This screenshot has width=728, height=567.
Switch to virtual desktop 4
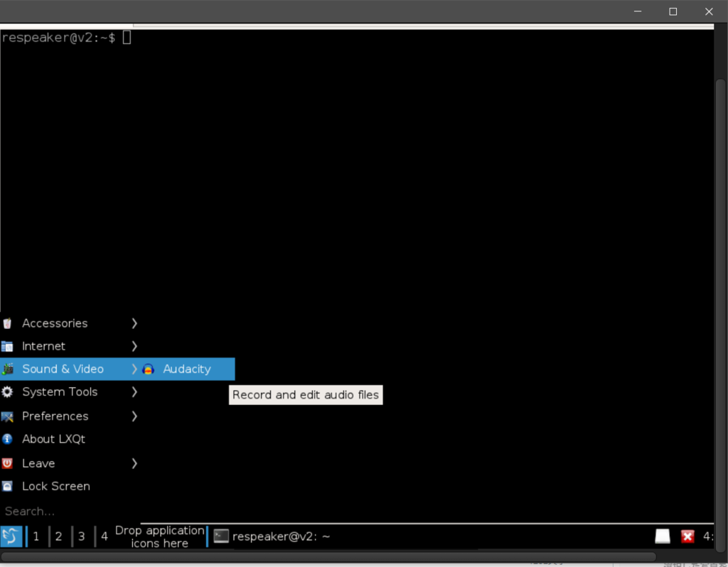coord(104,536)
